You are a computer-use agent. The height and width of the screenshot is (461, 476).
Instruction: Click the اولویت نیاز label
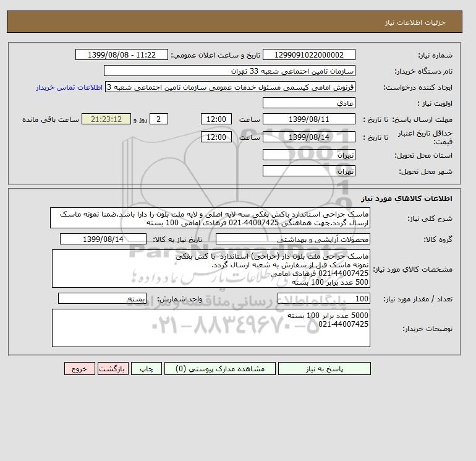435,103
